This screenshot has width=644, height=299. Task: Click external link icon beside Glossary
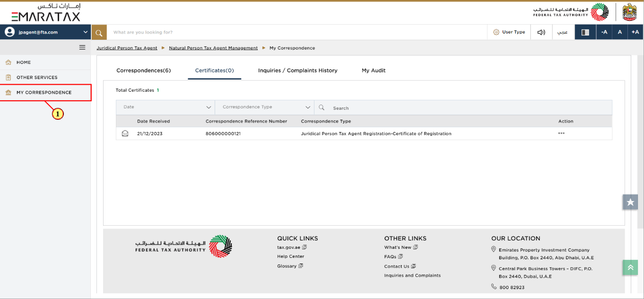pos(301,266)
